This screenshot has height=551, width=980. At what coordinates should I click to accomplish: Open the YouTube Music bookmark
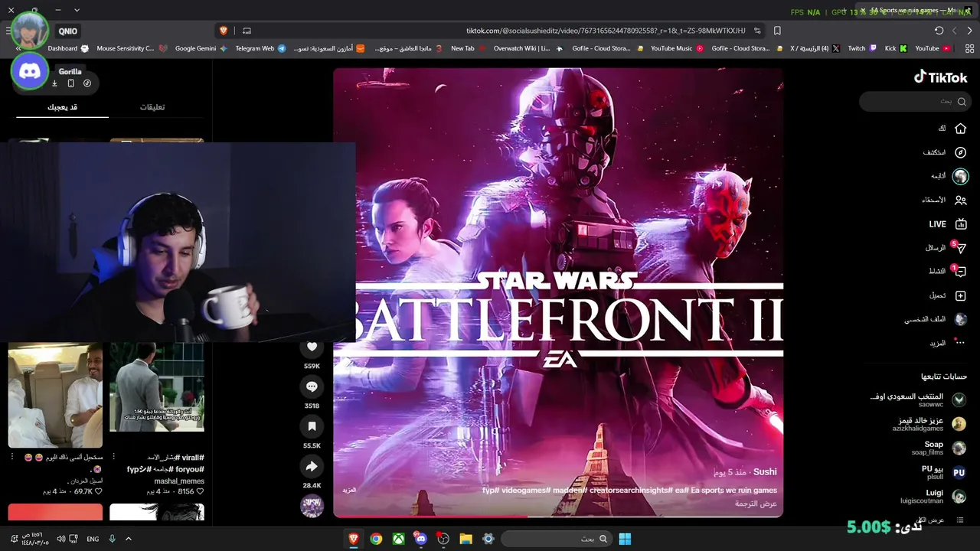pyautogui.click(x=677, y=48)
